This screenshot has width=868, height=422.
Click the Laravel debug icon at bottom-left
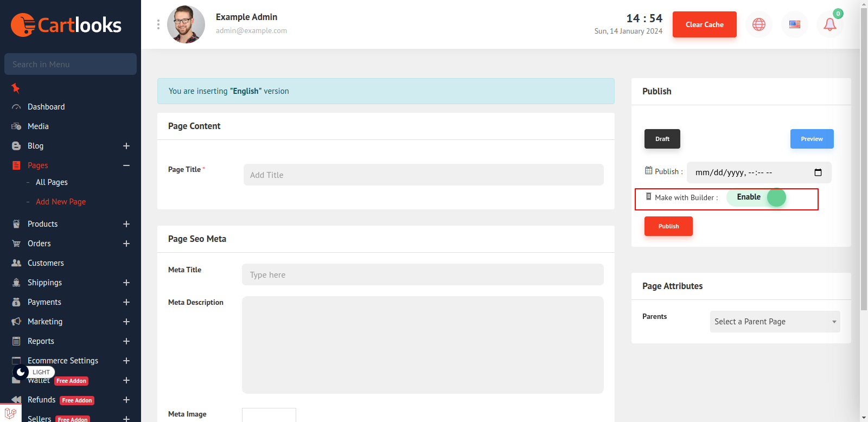click(10, 413)
